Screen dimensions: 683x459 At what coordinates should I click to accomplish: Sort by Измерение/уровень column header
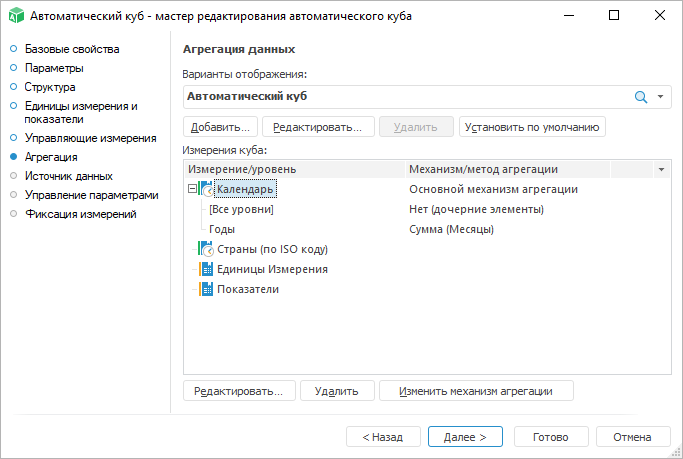[x=294, y=170]
